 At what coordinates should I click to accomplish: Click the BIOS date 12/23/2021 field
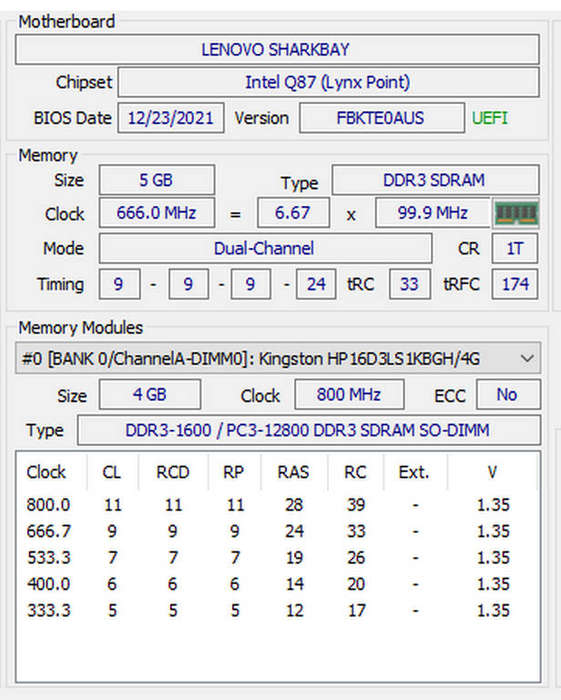click(171, 118)
